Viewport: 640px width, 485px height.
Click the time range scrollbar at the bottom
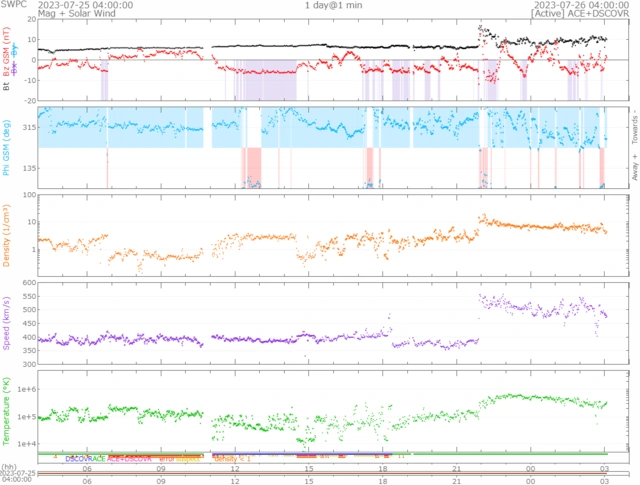point(333,474)
